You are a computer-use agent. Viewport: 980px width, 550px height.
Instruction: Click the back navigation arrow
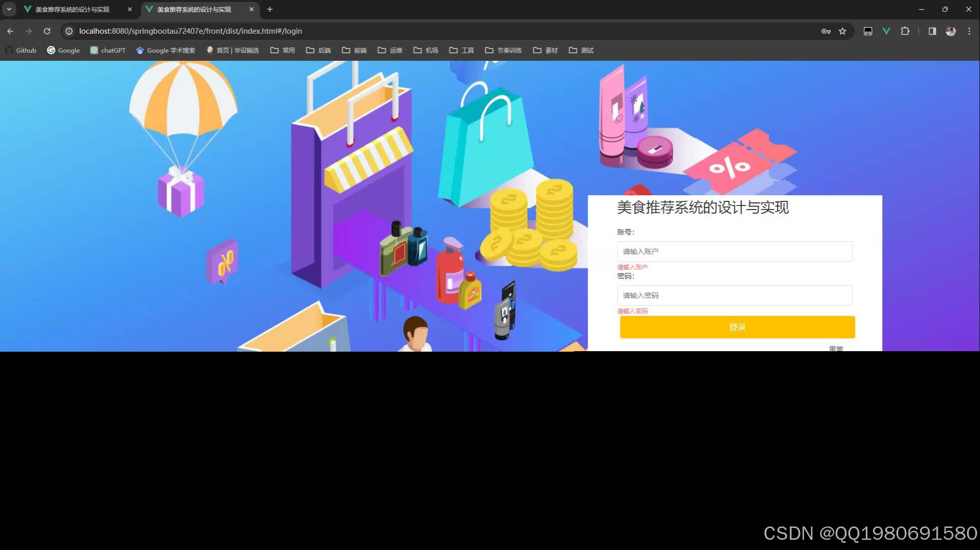(10, 31)
